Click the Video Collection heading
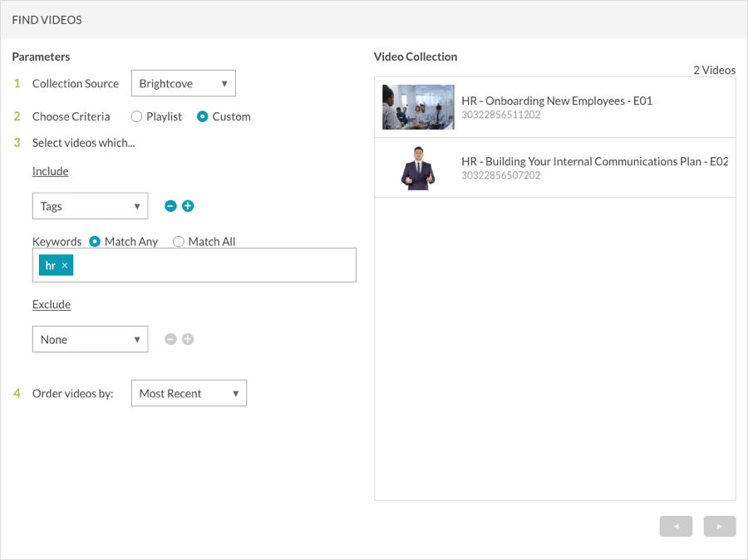Viewport: 748px width, 560px height. [x=416, y=56]
